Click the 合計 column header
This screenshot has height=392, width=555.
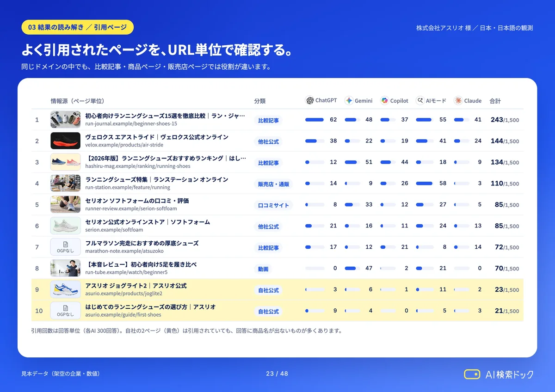[x=495, y=101]
